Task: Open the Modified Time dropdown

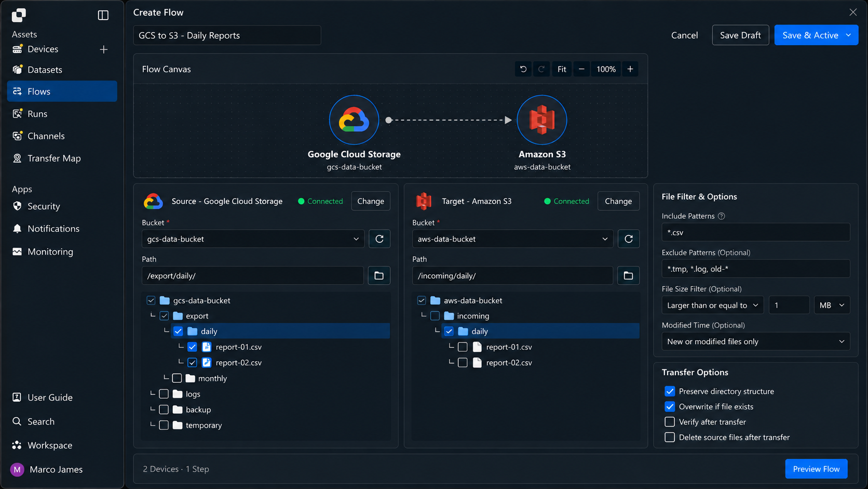Action: click(x=756, y=341)
